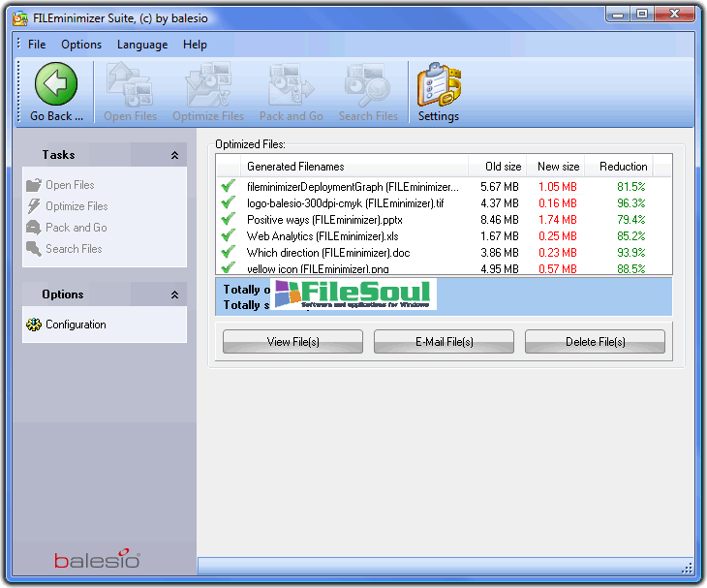Click the FILEminimizer app icon in title bar
This screenshot has height=588, width=707.
(19, 18)
